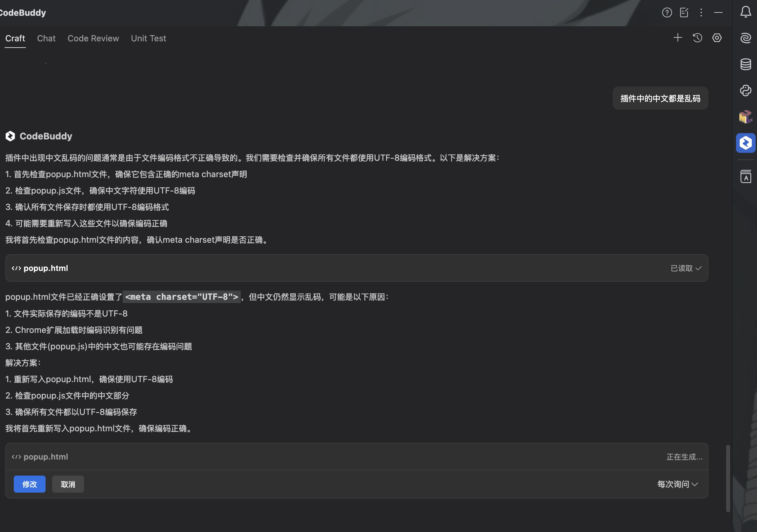Viewport: 757px width, 532px height.
Task: Open the help question mark icon
Action: (667, 12)
